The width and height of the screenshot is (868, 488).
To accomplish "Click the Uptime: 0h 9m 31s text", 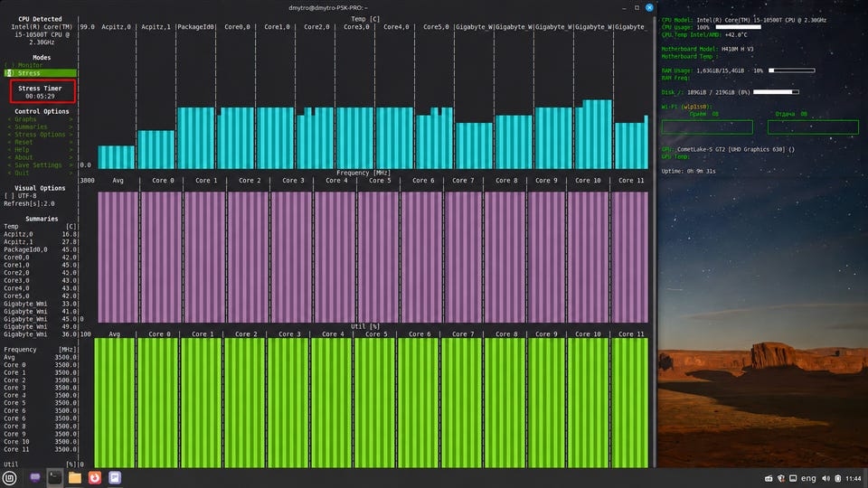I will pos(688,172).
